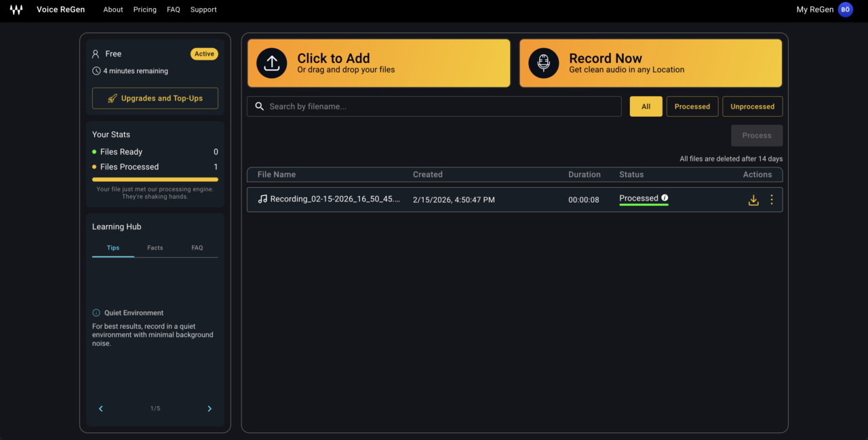
Task: Sort by Created column header
Action: point(428,174)
